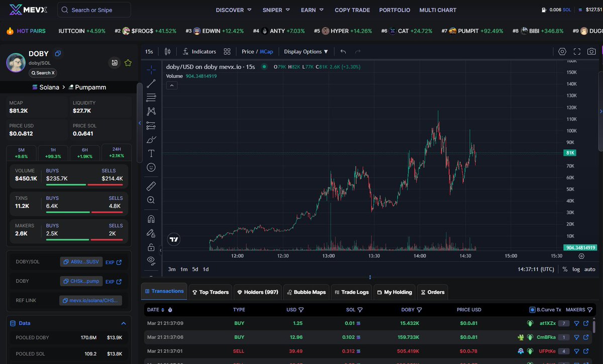603x364 pixels.
Task: Select the 1H stats period
Action: click(53, 153)
